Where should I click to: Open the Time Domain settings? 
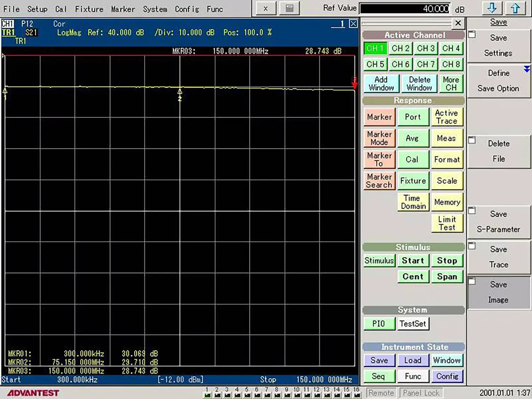click(413, 202)
